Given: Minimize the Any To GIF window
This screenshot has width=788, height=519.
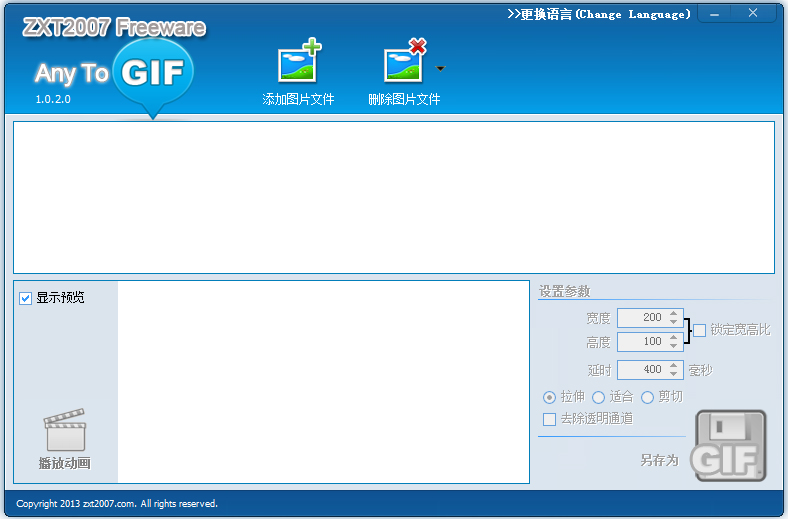Looking at the screenshot, I should [x=715, y=14].
